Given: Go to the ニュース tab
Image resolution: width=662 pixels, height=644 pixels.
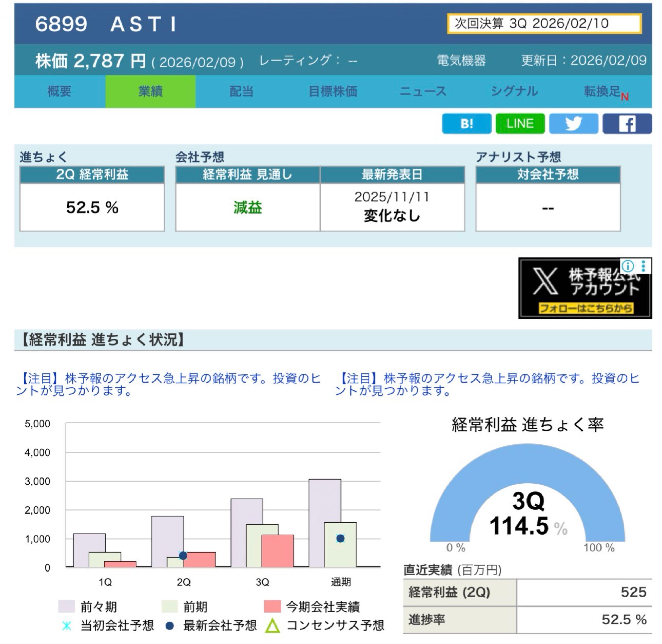Looking at the screenshot, I should 423,91.
